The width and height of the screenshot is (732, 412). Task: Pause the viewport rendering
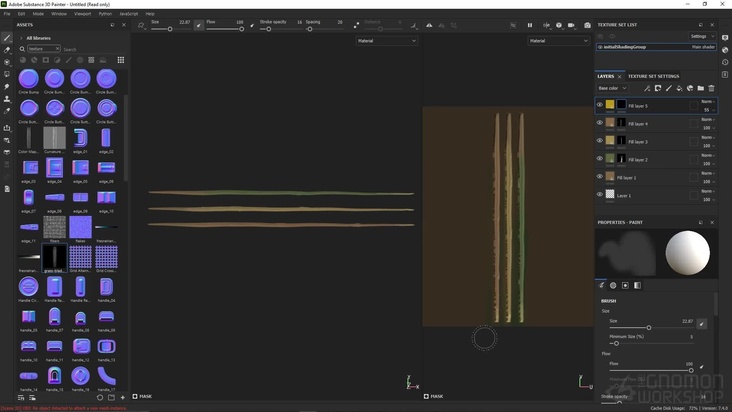point(530,25)
